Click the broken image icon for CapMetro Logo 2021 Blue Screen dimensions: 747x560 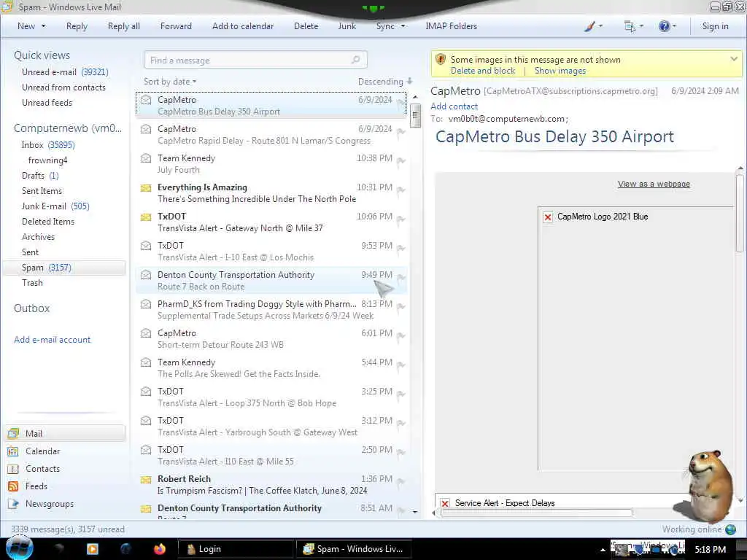click(548, 217)
